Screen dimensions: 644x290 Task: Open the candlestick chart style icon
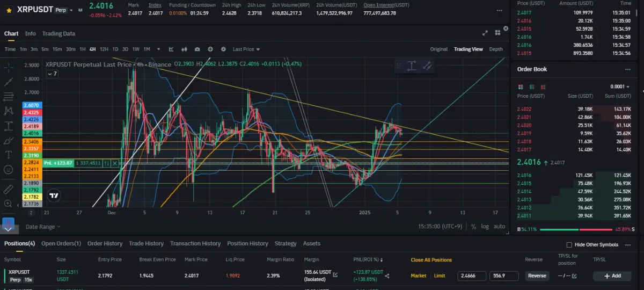(x=184, y=49)
